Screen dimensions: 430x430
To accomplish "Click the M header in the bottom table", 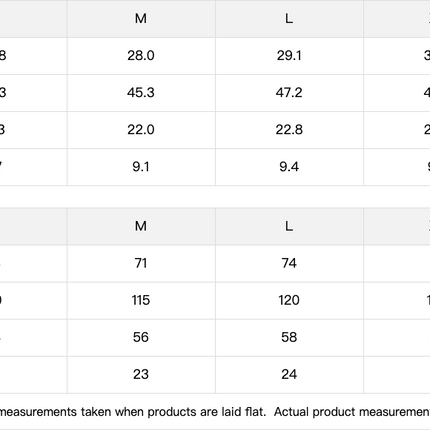I will [x=141, y=226].
